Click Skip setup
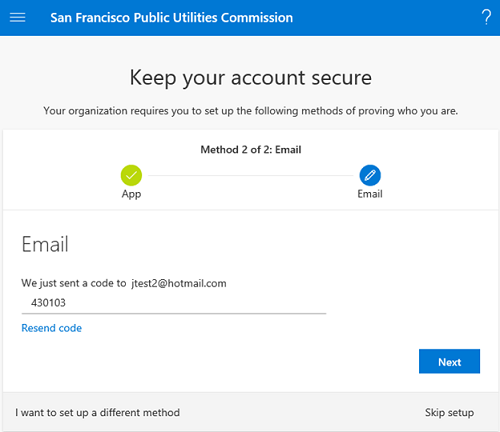 [x=449, y=413]
